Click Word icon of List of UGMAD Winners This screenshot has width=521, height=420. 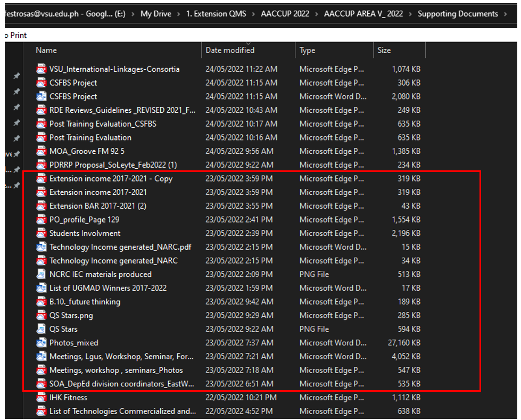[41, 288]
